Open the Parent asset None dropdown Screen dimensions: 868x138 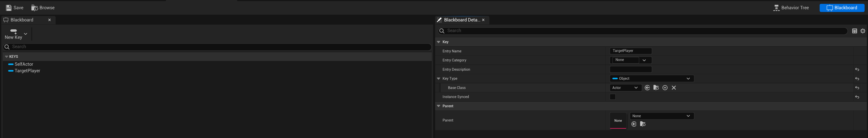[x=662, y=116]
